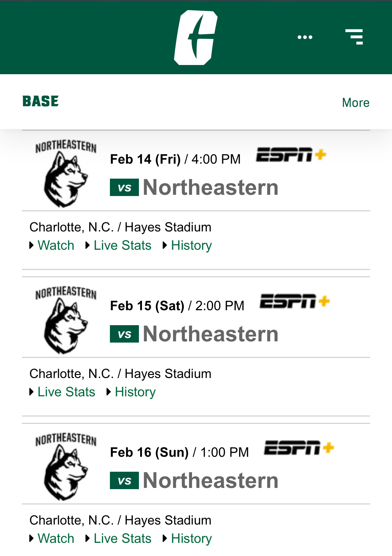View History for Feb 14 game
This screenshot has width=392, height=556.
click(191, 245)
